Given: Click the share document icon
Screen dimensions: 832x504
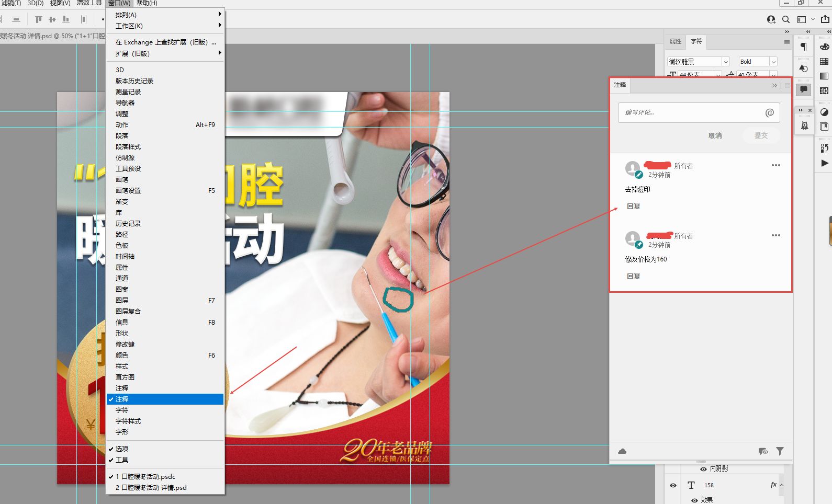Looking at the screenshot, I should (825, 19).
